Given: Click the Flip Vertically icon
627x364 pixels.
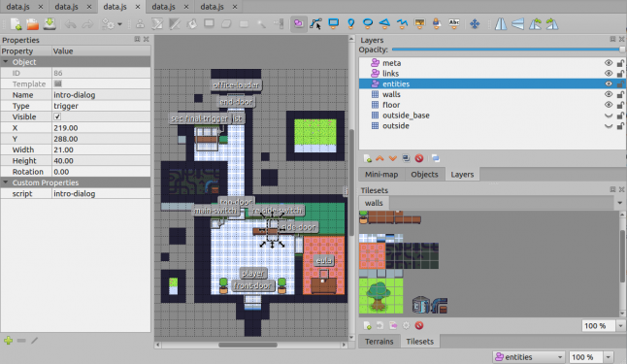Looking at the screenshot, I should [x=518, y=24].
